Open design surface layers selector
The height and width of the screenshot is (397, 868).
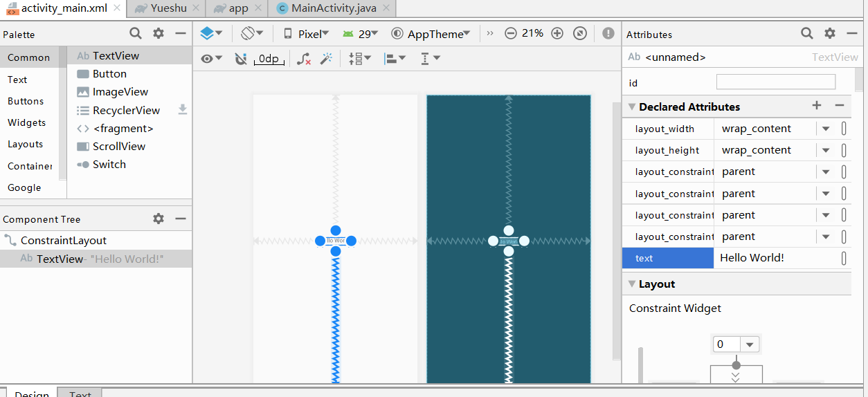pyautogui.click(x=210, y=33)
